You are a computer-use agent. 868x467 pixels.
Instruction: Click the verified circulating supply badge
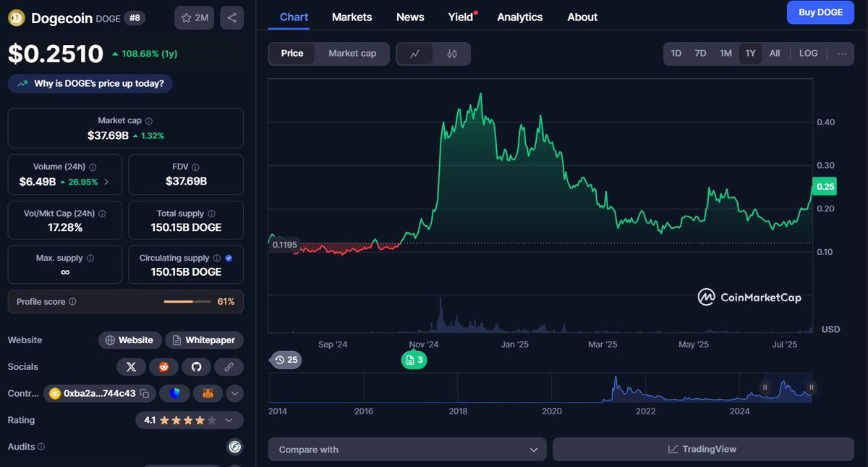click(x=229, y=258)
